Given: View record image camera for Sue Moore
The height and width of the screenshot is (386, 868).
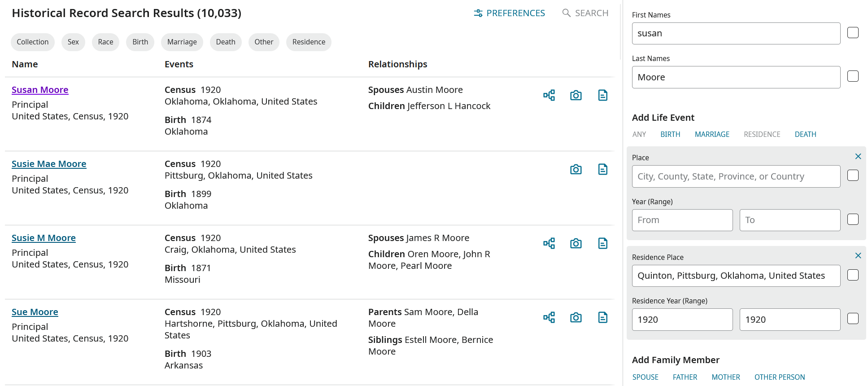Looking at the screenshot, I should (576, 317).
